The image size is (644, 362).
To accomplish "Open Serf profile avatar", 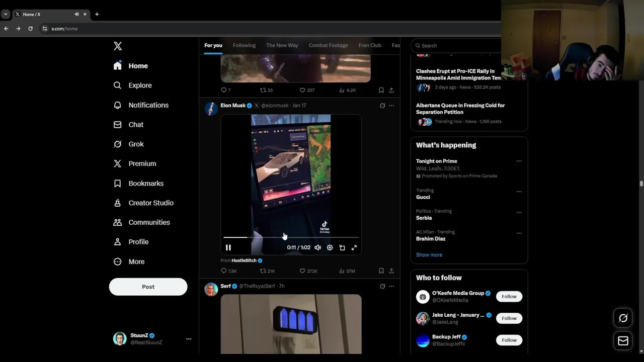I will click(x=211, y=289).
